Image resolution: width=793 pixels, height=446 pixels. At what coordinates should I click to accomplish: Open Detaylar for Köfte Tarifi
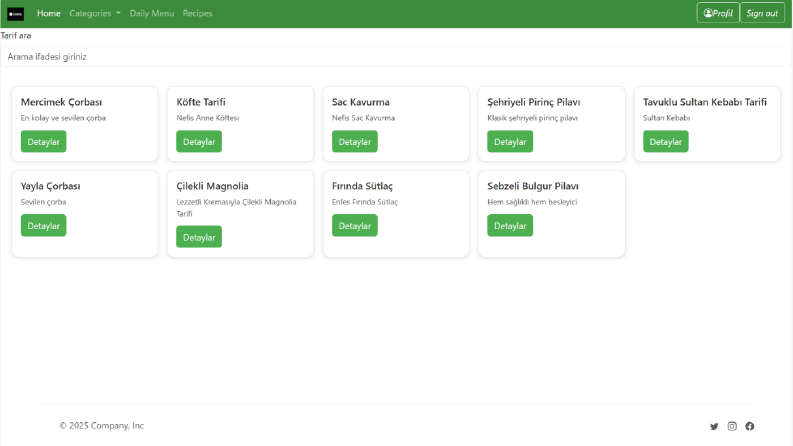(199, 142)
